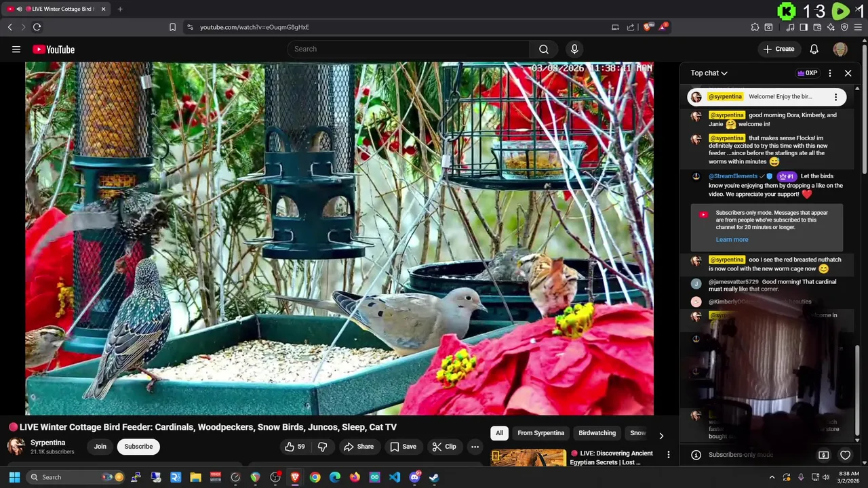Click the share icon in address bar
The height and width of the screenshot is (488, 868).
click(x=631, y=27)
